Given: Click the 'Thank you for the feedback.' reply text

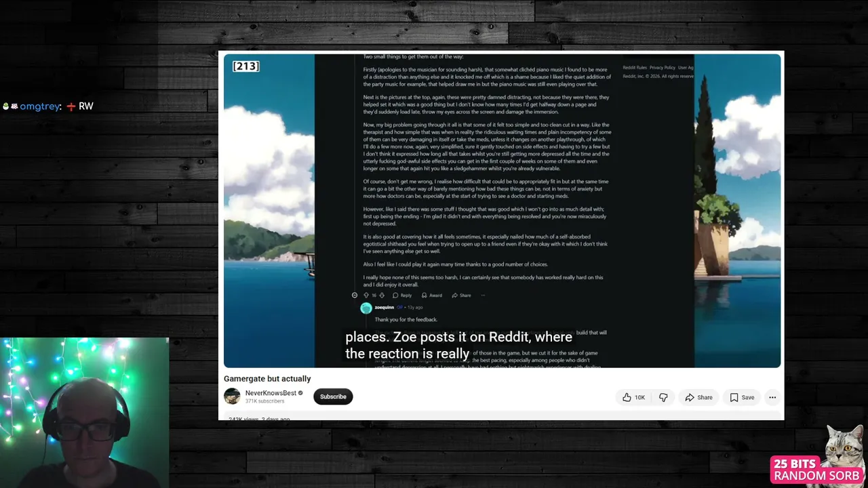Looking at the screenshot, I should tap(406, 320).
